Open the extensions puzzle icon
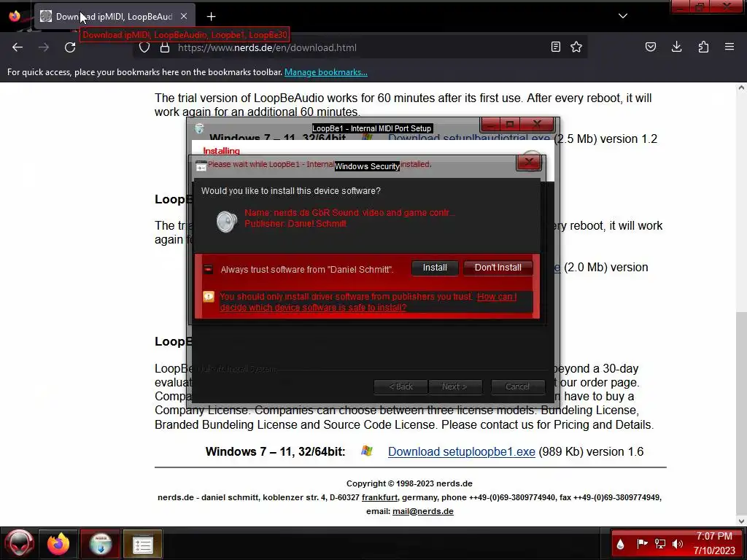747x560 pixels. pyautogui.click(x=703, y=47)
